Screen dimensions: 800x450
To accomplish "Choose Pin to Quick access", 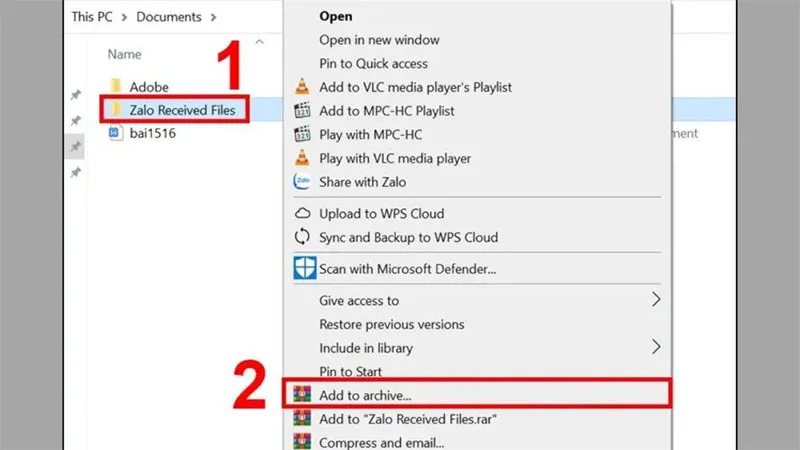I will click(373, 64).
